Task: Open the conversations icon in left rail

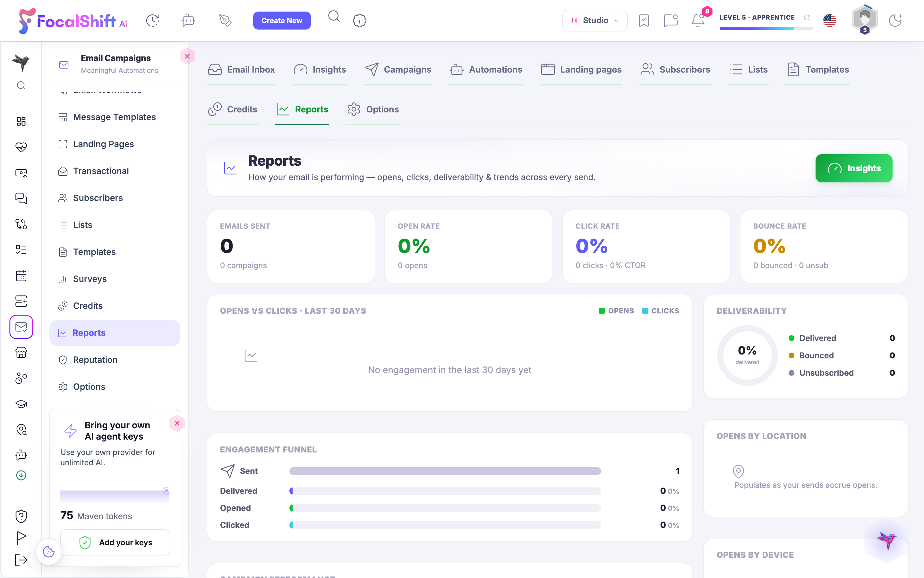Action: [x=21, y=198]
